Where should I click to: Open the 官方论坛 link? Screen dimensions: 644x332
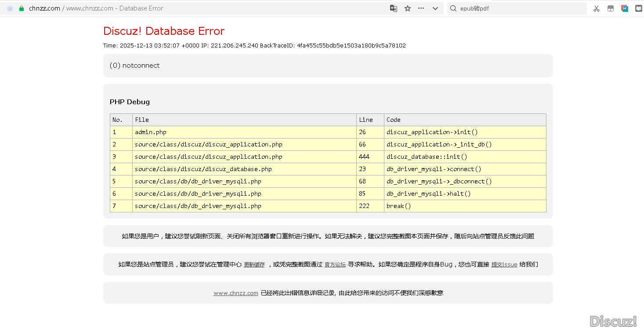click(x=335, y=265)
